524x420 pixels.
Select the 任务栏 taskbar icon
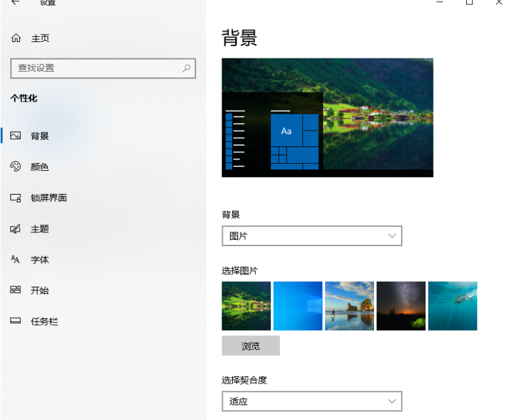pos(15,321)
